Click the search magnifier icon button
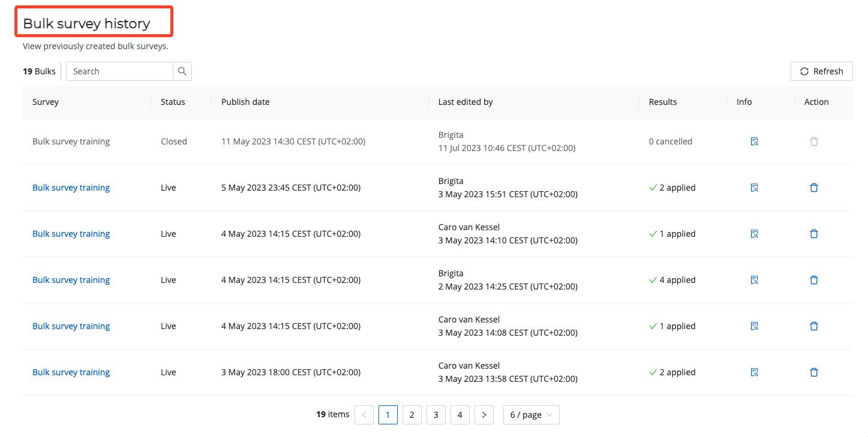This screenshot has width=868, height=437. 182,71
